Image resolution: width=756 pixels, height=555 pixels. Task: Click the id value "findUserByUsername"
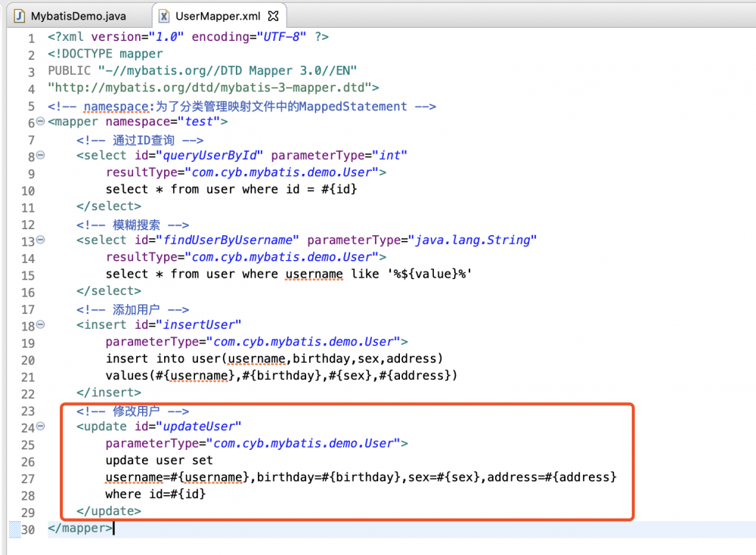tap(228, 240)
